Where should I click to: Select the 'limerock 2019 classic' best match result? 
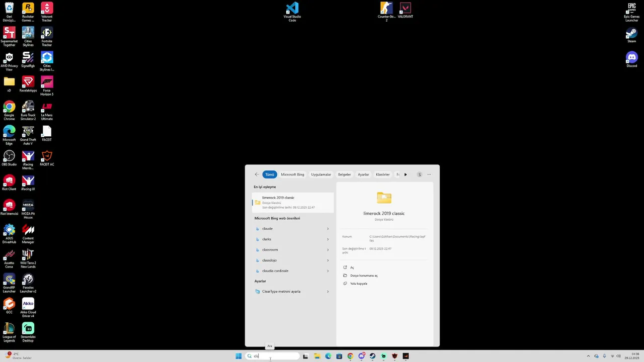(x=293, y=202)
